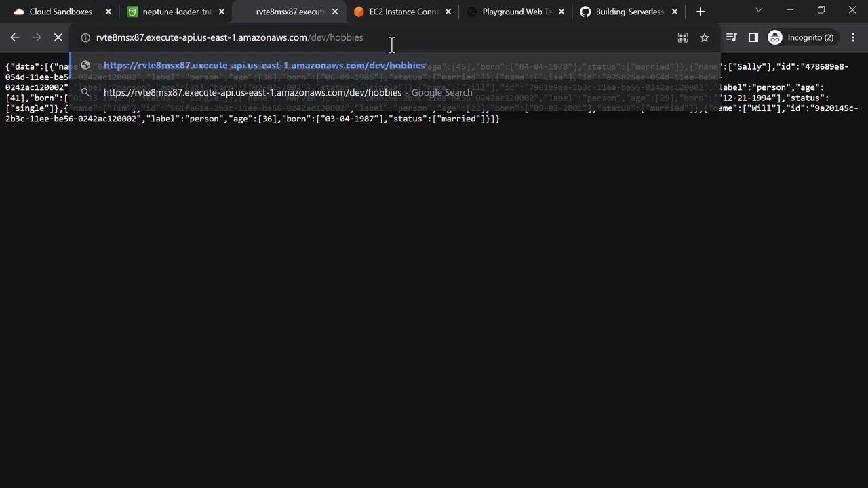
Task: Restore down the Chrome window
Action: [x=821, y=11]
